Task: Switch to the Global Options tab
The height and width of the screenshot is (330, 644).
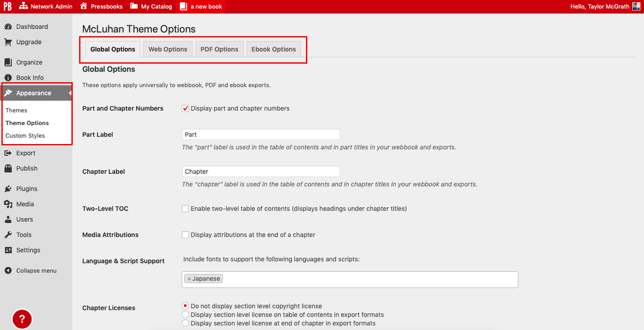Action: [113, 49]
